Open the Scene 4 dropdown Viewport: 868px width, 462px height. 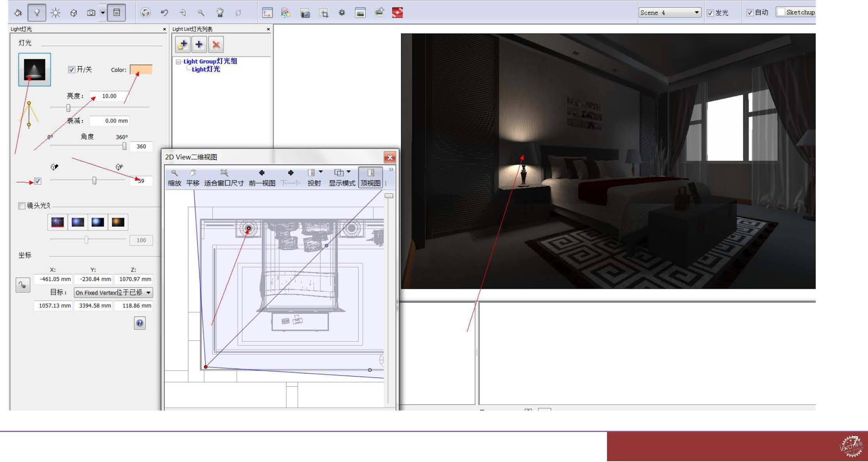669,12
